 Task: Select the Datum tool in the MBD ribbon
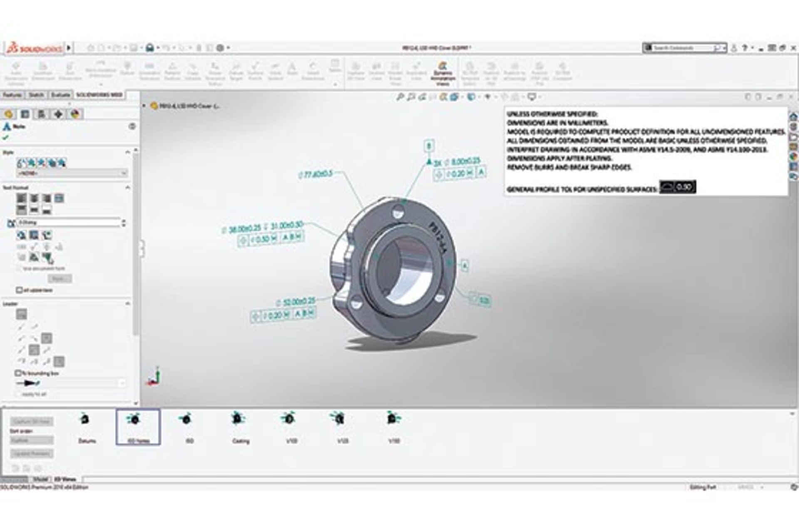(x=128, y=71)
